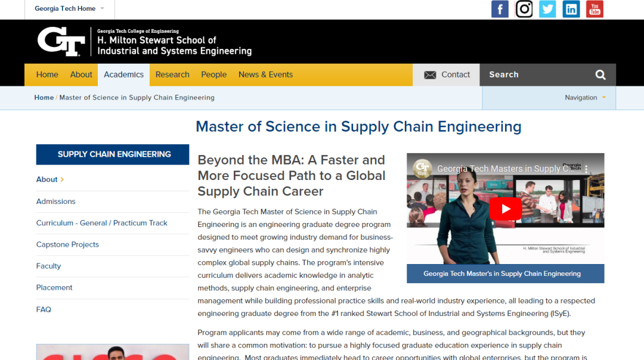Click the Contact envelope button
Screen dimensions: 644x360
click(x=447, y=75)
